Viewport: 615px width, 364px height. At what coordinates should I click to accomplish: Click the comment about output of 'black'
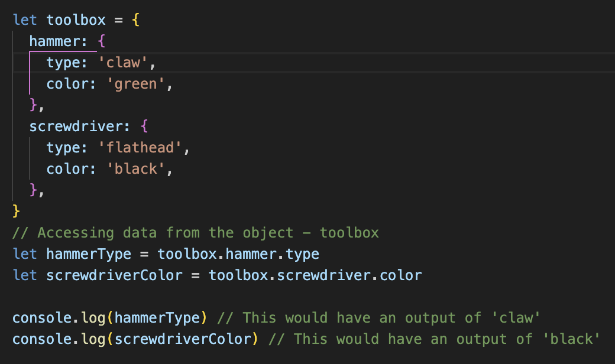pos(434,339)
